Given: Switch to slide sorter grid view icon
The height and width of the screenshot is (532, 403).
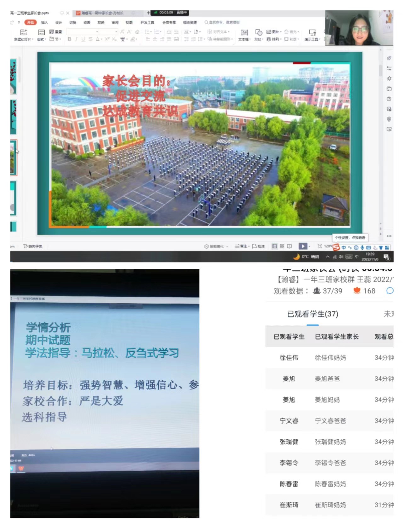Looking at the screenshot, I should coord(282,246).
